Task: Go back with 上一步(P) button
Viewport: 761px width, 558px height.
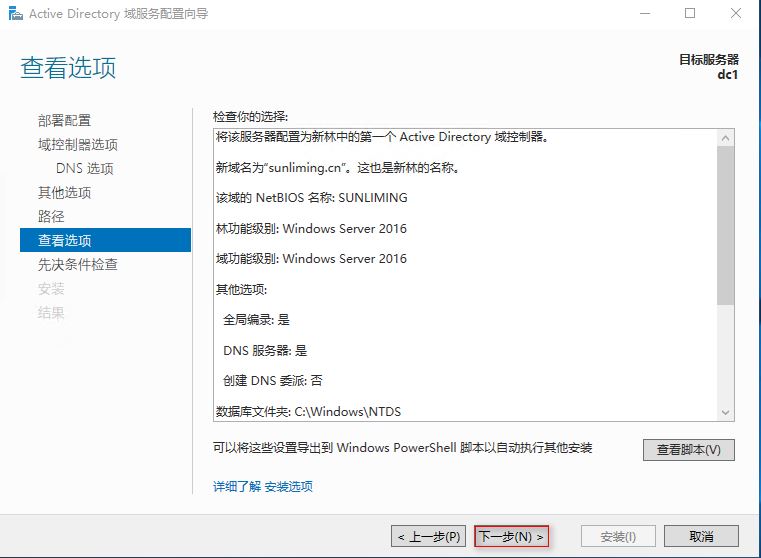Action: point(428,537)
